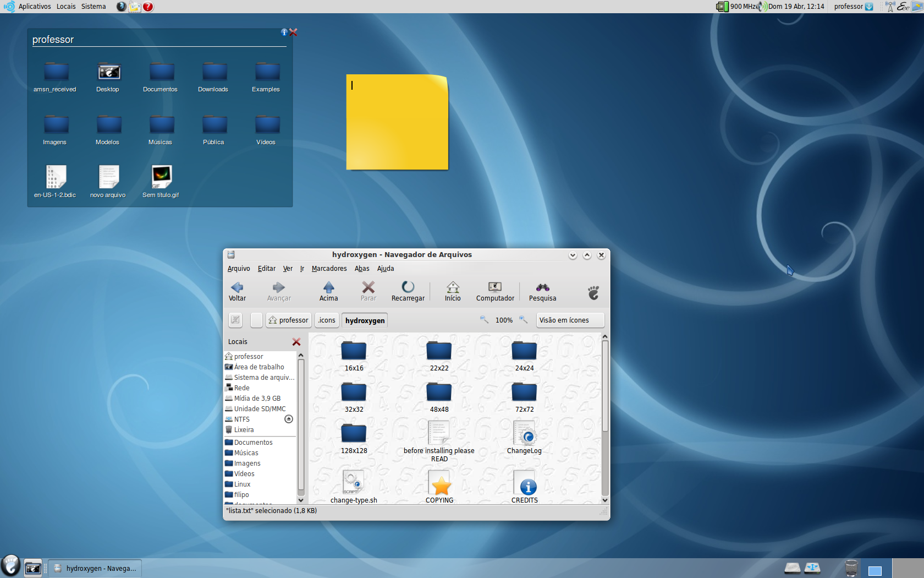Open the Locais panel menu
The image size is (924, 578).
point(66,7)
